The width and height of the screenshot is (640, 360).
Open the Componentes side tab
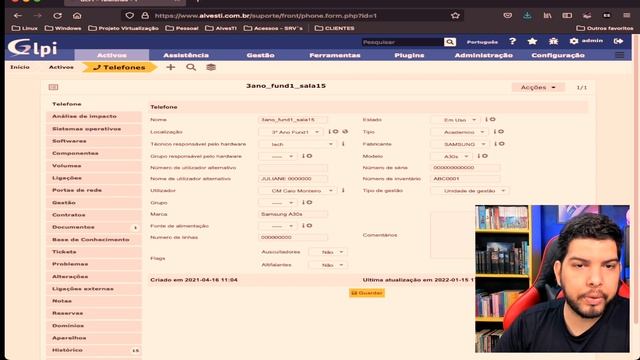pyautogui.click(x=94, y=153)
